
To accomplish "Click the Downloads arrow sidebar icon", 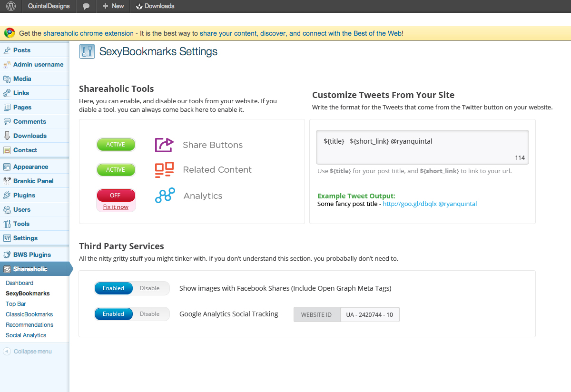I will (x=7, y=136).
